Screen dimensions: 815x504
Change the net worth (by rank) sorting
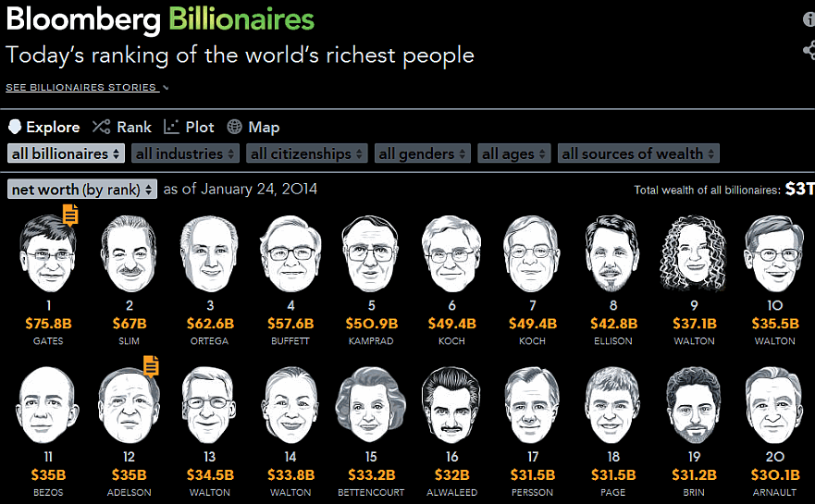[82, 190]
